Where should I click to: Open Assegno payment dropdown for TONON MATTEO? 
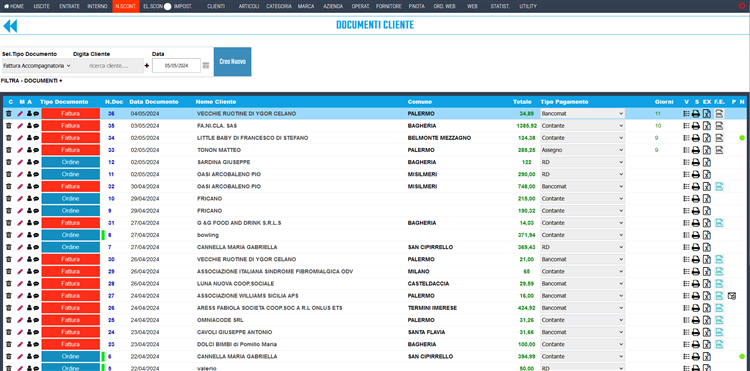pyautogui.click(x=582, y=150)
